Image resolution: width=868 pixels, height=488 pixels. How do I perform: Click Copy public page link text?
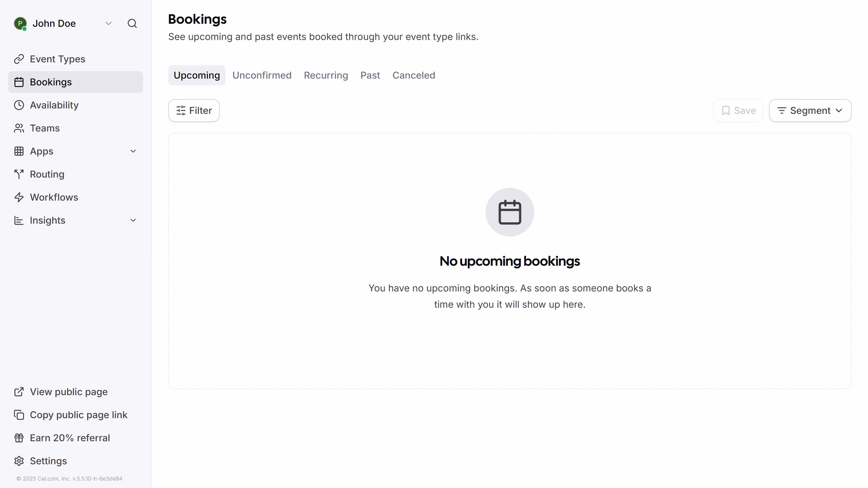coord(79,415)
